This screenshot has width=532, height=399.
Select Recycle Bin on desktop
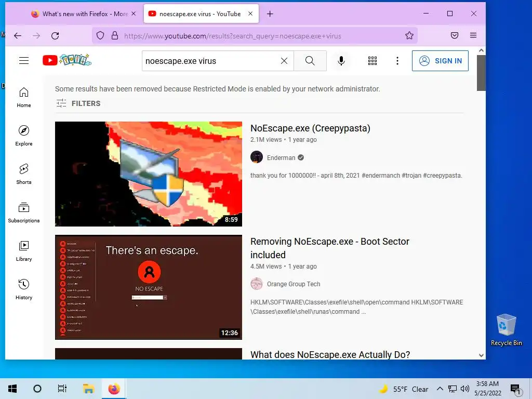(x=506, y=330)
